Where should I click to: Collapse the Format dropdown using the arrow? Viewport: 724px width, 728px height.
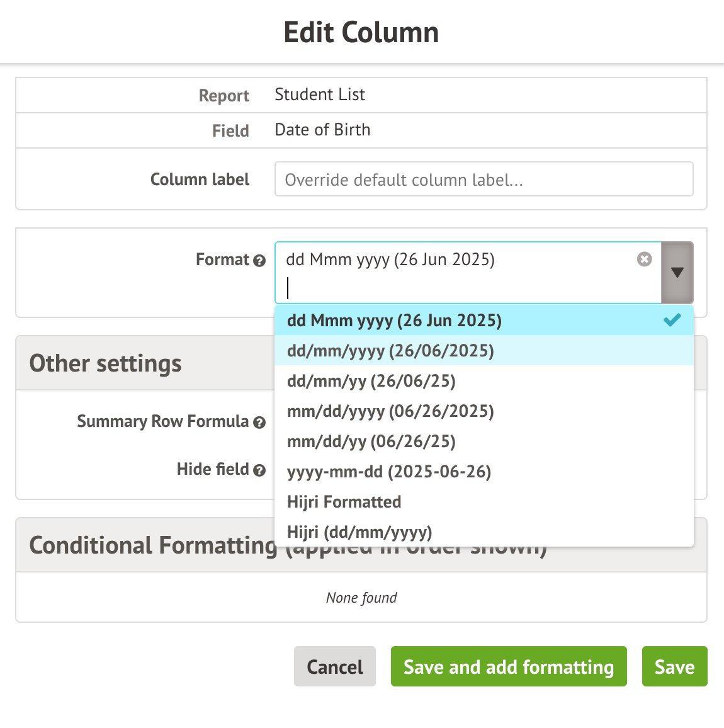pyautogui.click(x=677, y=273)
